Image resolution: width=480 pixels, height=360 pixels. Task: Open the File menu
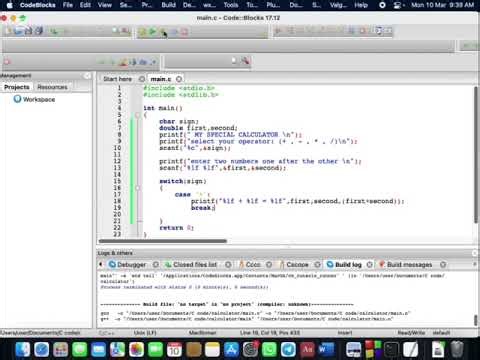[68, 5]
